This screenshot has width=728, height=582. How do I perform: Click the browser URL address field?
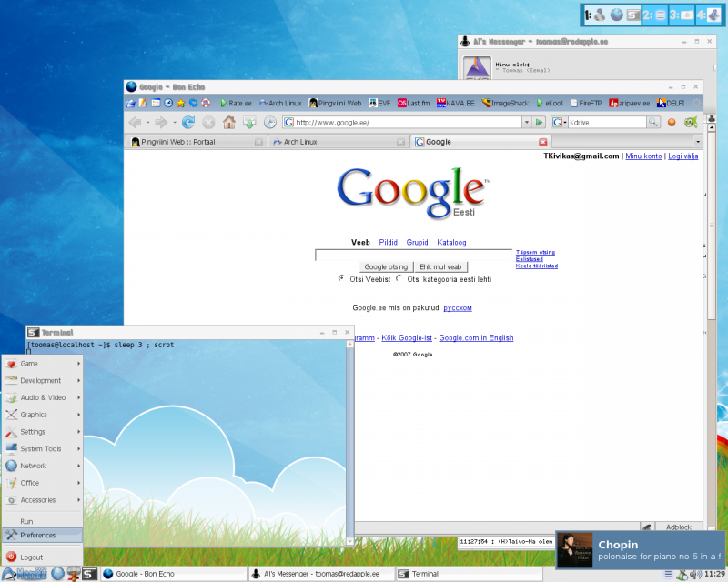click(x=402, y=122)
